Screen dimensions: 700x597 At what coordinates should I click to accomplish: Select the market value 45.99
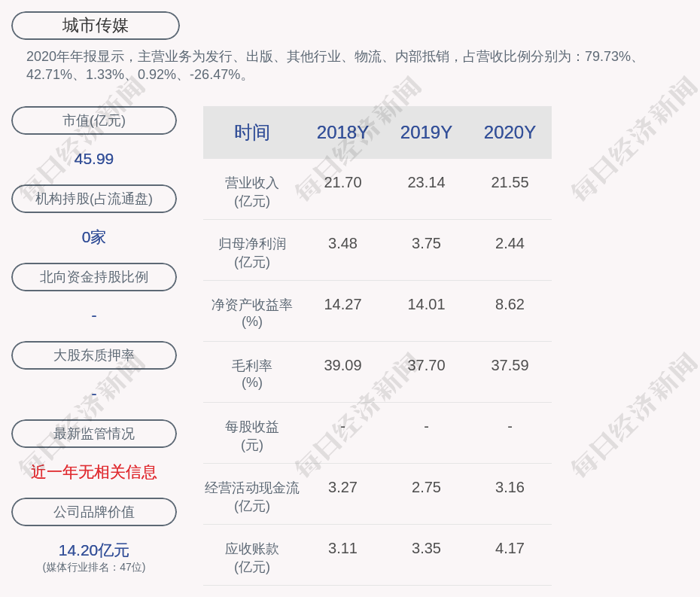click(x=94, y=159)
